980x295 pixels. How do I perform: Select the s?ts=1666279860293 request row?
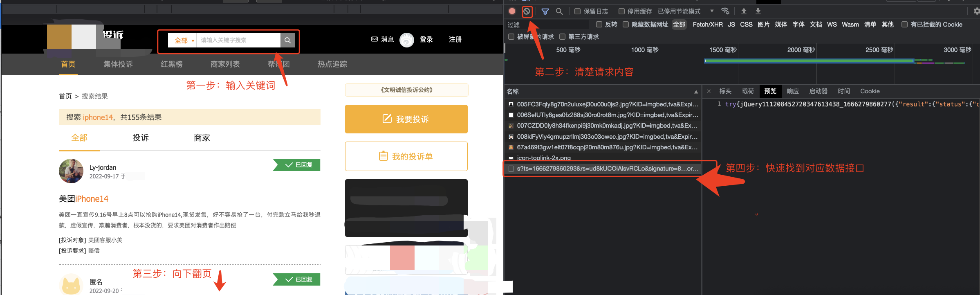coord(603,169)
